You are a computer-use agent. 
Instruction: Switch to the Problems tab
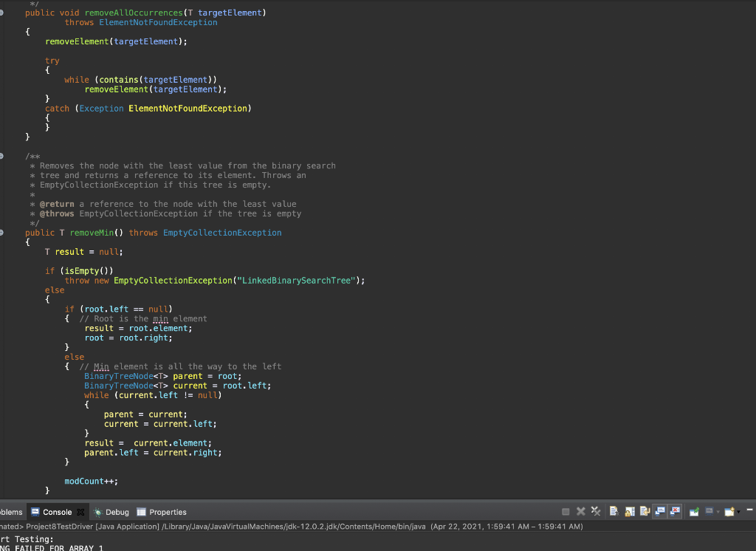coord(11,512)
